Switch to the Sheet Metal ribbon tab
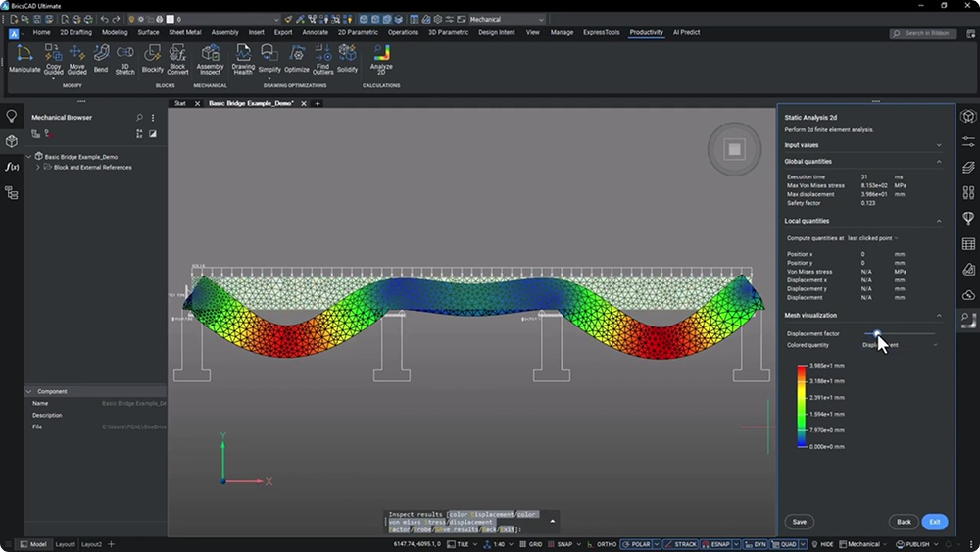The height and width of the screenshot is (552, 980). tap(184, 32)
